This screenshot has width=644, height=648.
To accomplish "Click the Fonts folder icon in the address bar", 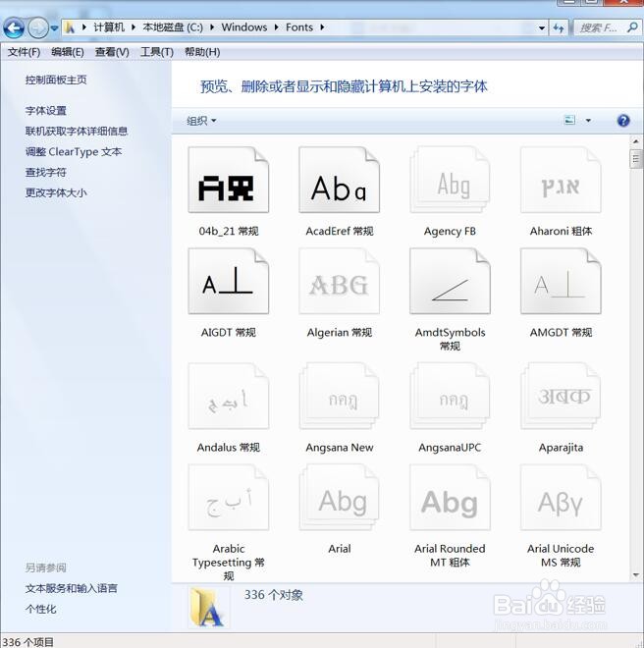I will pos(70,27).
